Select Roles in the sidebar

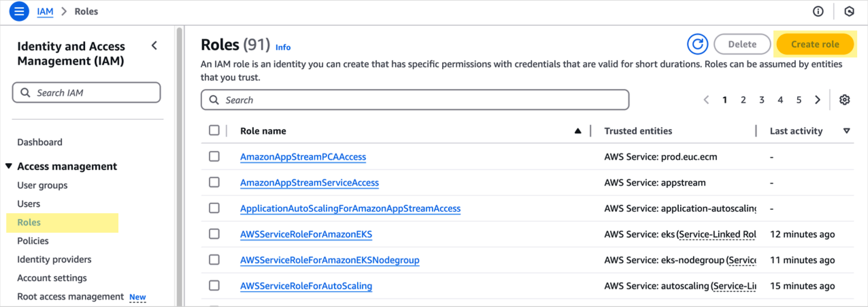pos(29,222)
